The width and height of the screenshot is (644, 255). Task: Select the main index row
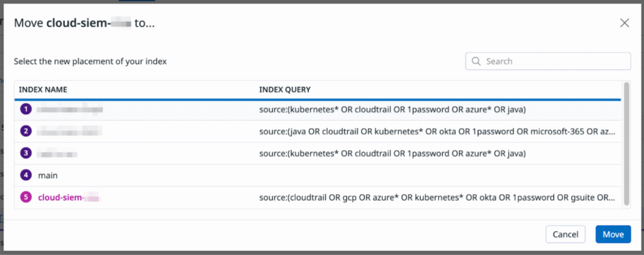tap(318, 175)
